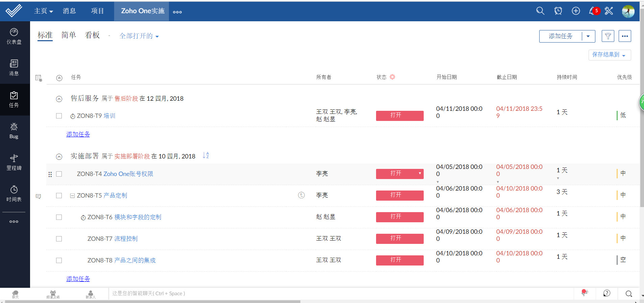Open the notifications bell icon
This screenshot has width=644, height=303.
(592, 11)
